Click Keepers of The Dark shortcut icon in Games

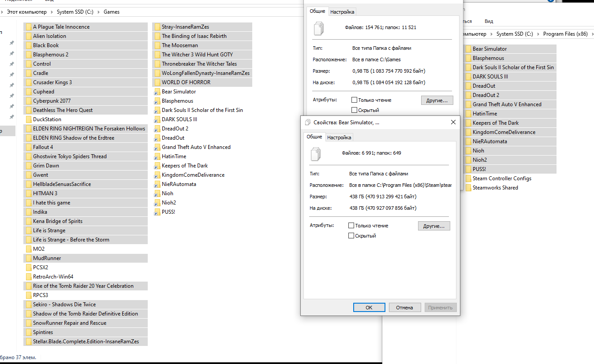(157, 166)
